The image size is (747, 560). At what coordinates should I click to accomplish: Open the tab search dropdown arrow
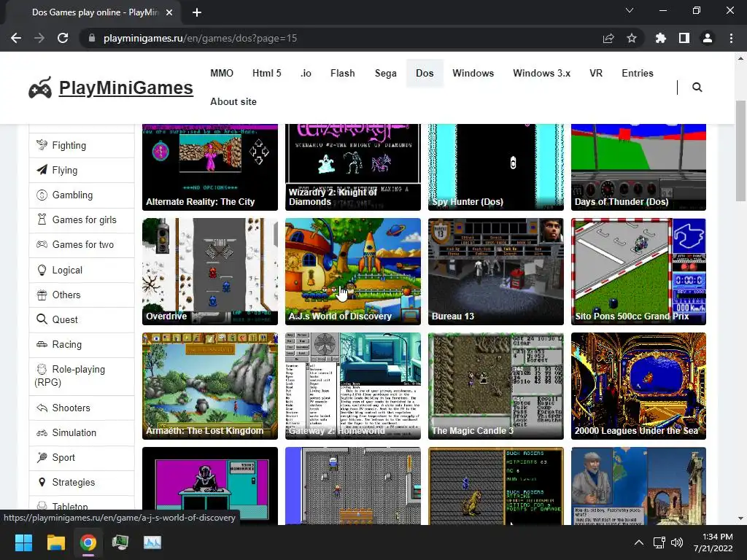pos(630,10)
